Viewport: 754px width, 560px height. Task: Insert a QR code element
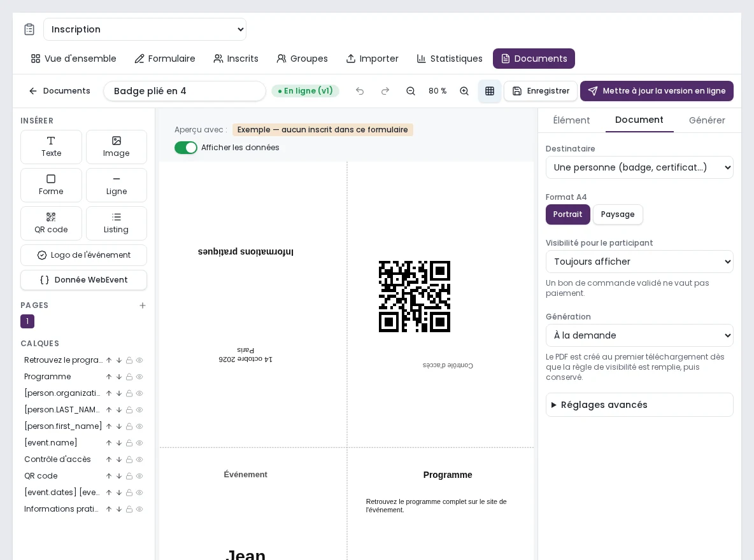click(51, 223)
